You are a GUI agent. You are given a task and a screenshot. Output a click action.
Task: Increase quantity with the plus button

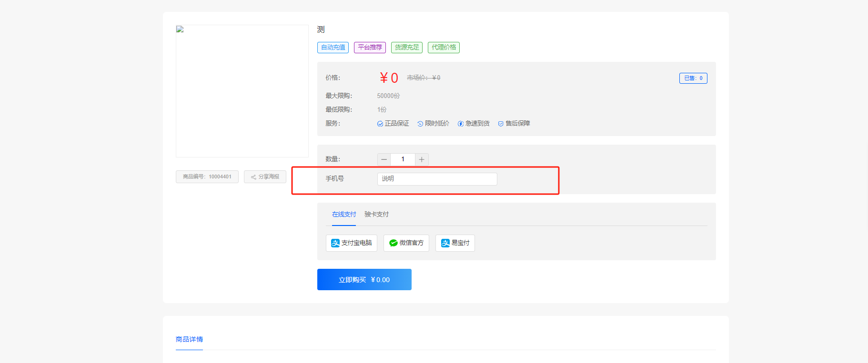click(x=422, y=159)
